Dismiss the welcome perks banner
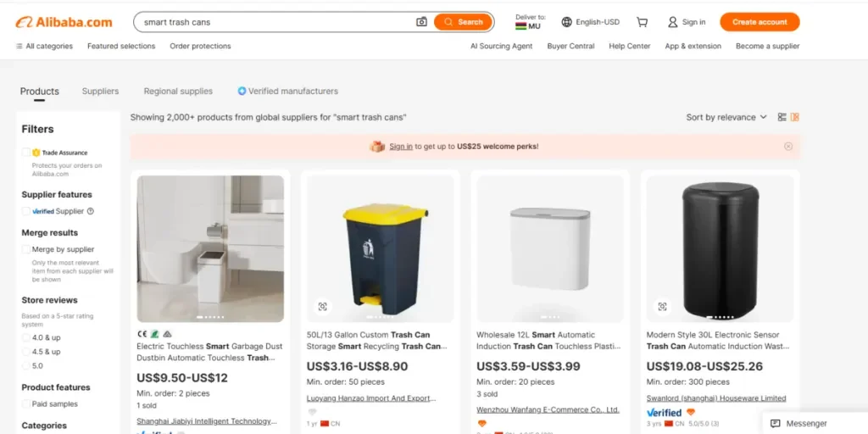 pos(788,146)
